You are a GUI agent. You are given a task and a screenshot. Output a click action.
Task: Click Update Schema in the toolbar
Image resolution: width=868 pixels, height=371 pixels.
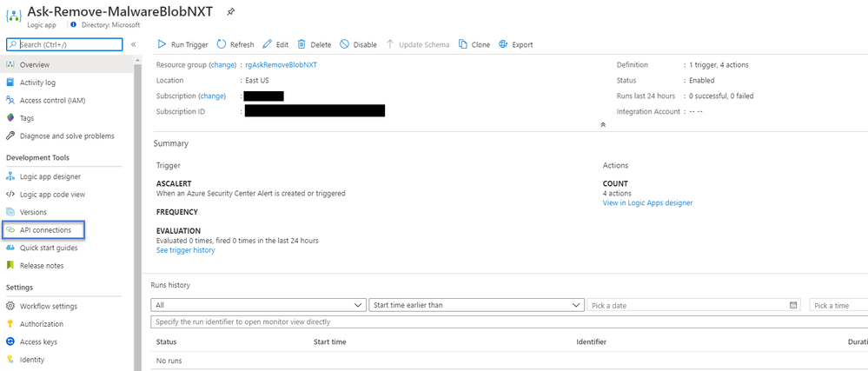pos(418,45)
